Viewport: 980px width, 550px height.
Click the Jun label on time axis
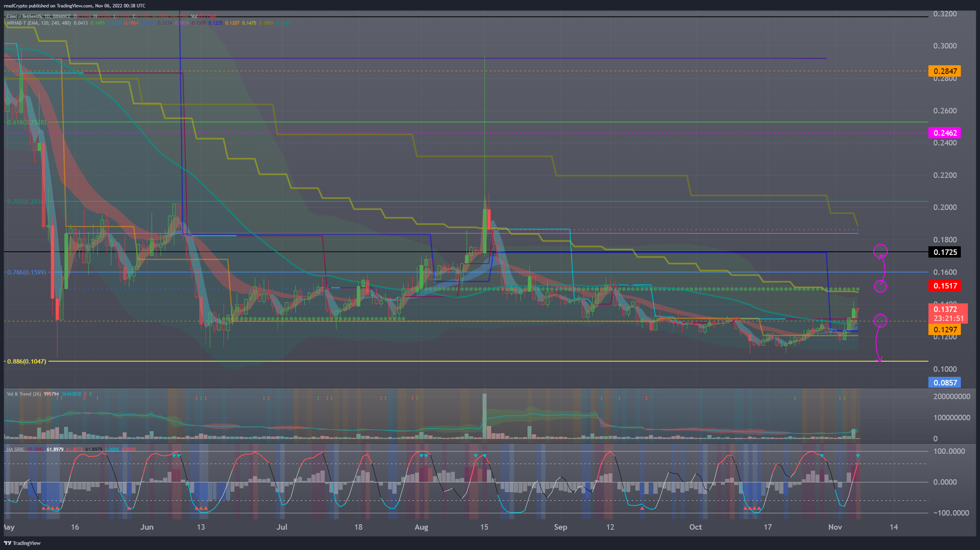[x=147, y=527]
